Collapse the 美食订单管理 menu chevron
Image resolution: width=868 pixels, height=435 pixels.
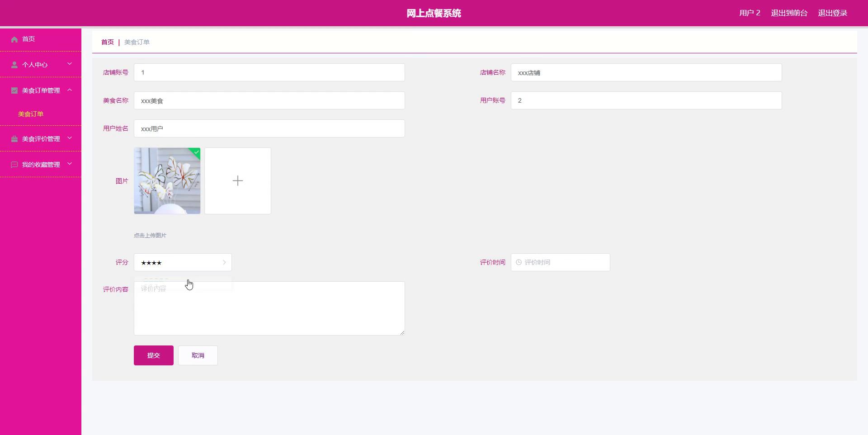(70, 90)
